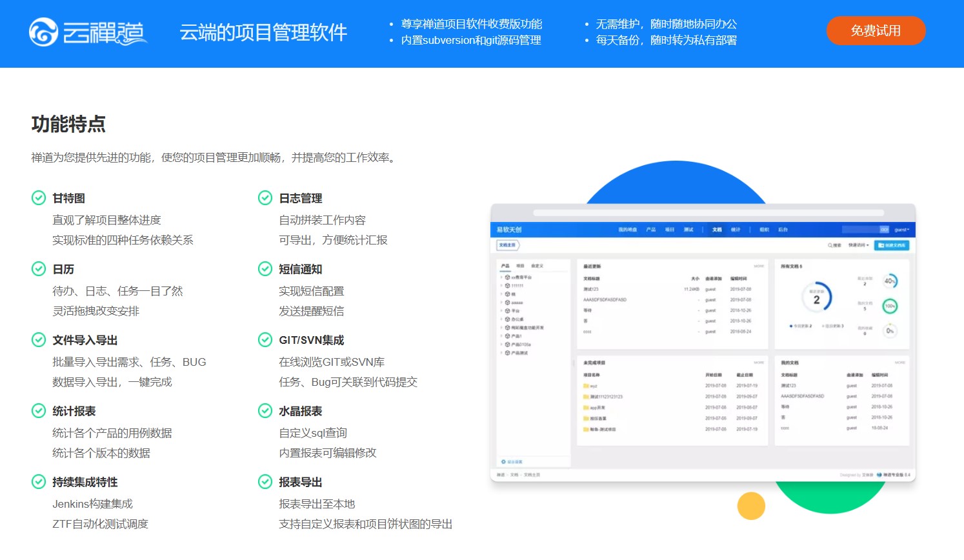Click the 40% circular progress indicator
Image resolution: width=964 pixels, height=560 pixels.
(890, 281)
